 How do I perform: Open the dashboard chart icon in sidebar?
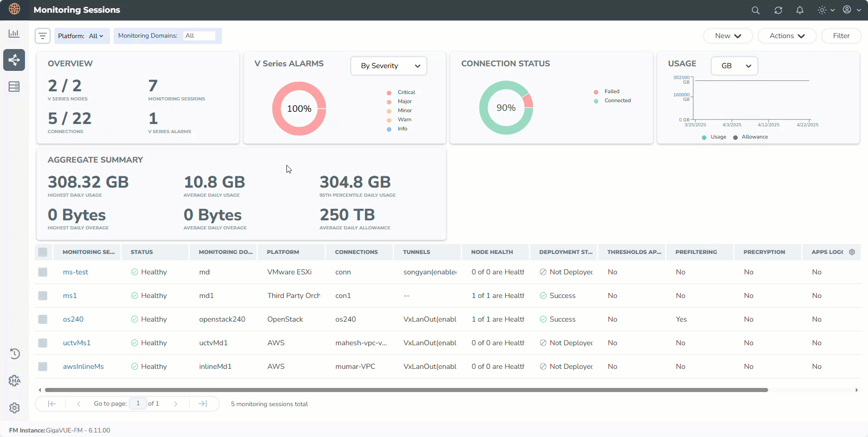pyautogui.click(x=14, y=34)
